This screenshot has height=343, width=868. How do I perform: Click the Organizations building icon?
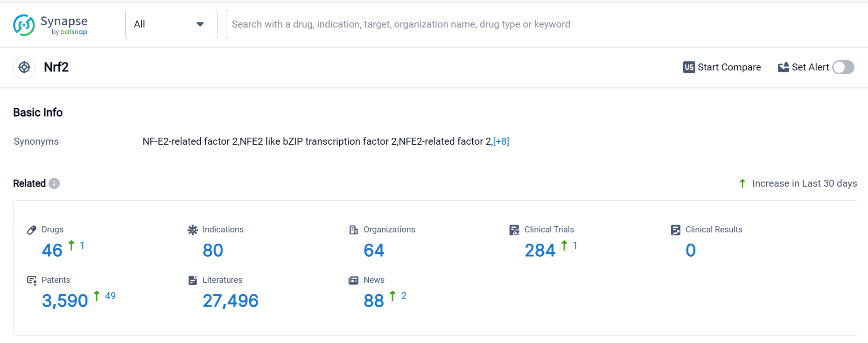click(354, 230)
